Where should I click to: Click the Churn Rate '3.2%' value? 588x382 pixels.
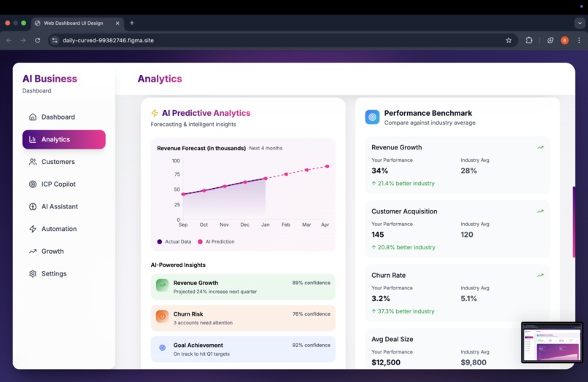coord(381,298)
